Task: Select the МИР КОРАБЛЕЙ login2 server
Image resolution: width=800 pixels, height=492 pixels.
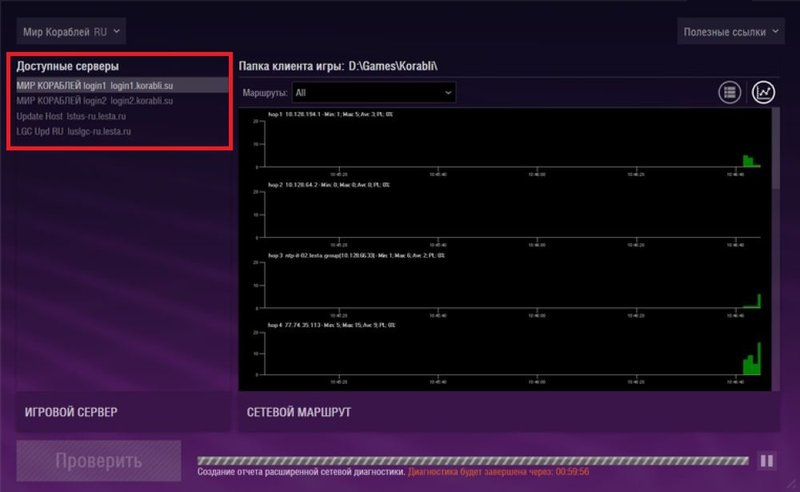Action: (96, 101)
